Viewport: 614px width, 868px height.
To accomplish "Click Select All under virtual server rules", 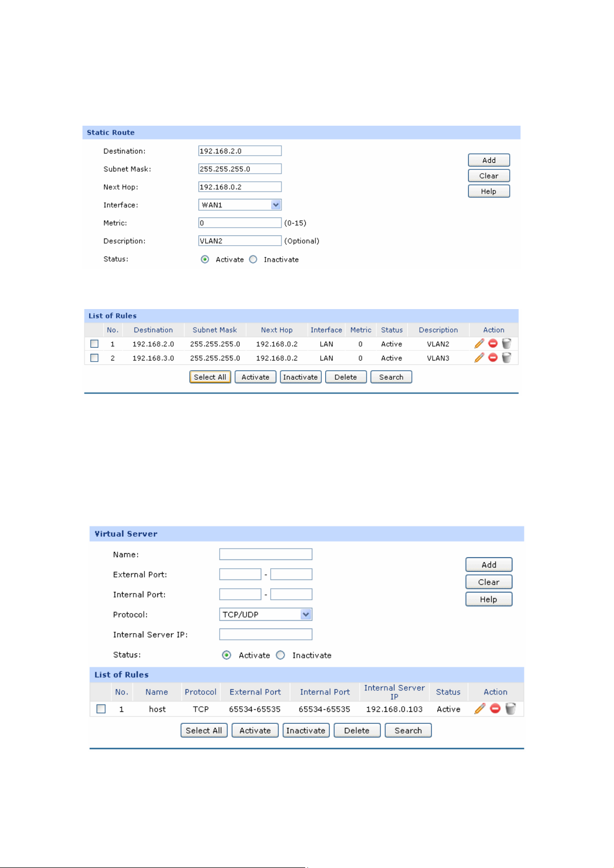I will coord(204,730).
